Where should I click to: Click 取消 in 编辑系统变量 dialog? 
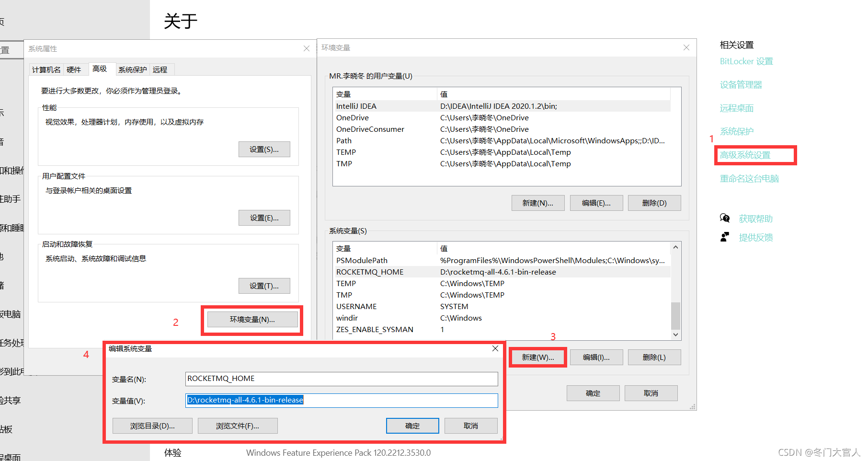click(471, 426)
